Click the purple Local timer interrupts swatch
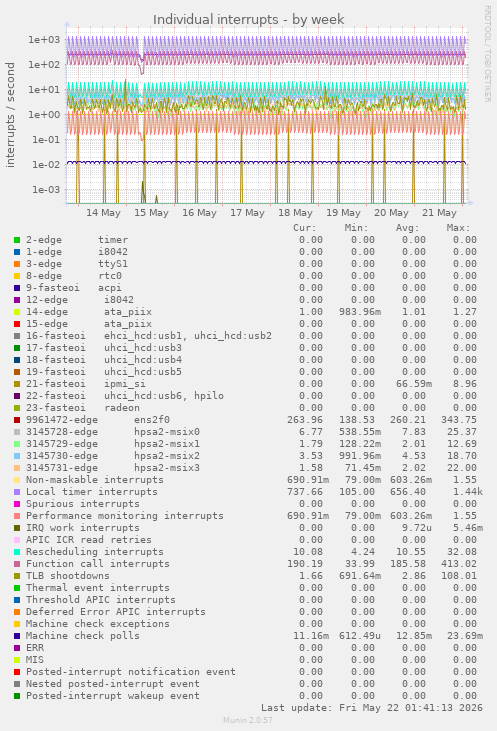 (x=17, y=492)
